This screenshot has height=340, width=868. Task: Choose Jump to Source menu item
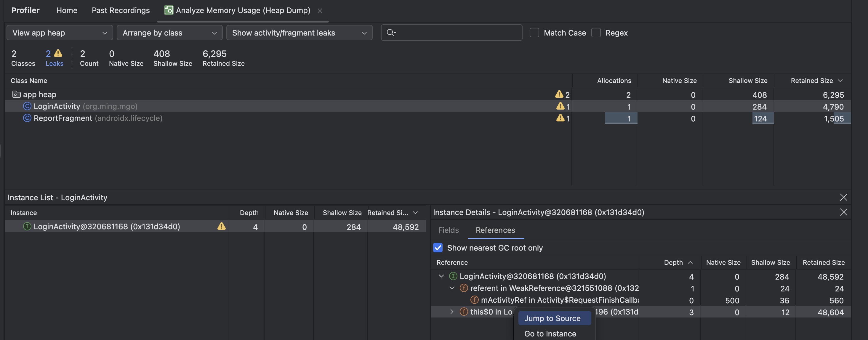click(552, 318)
